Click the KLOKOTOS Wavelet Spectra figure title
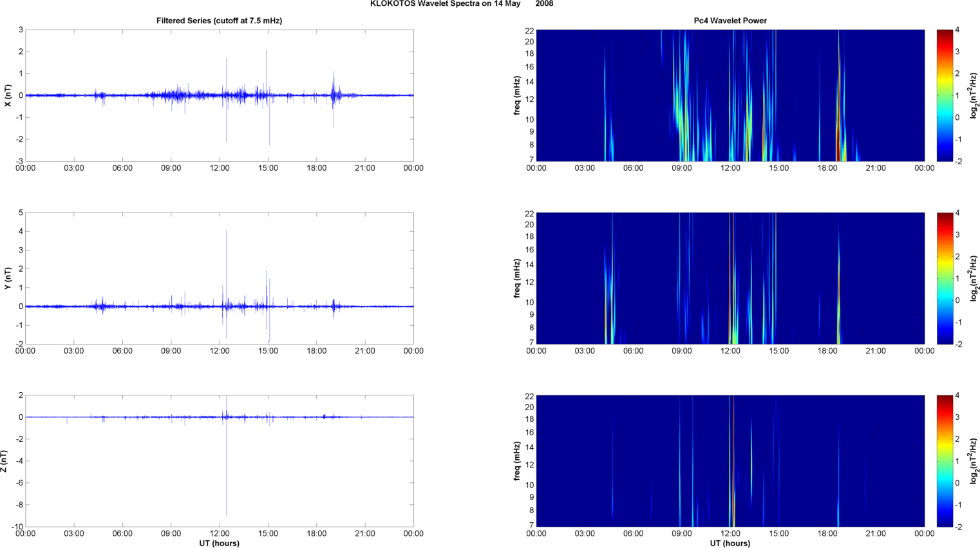This screenshot has height=548, width=980. pos(461,4)
